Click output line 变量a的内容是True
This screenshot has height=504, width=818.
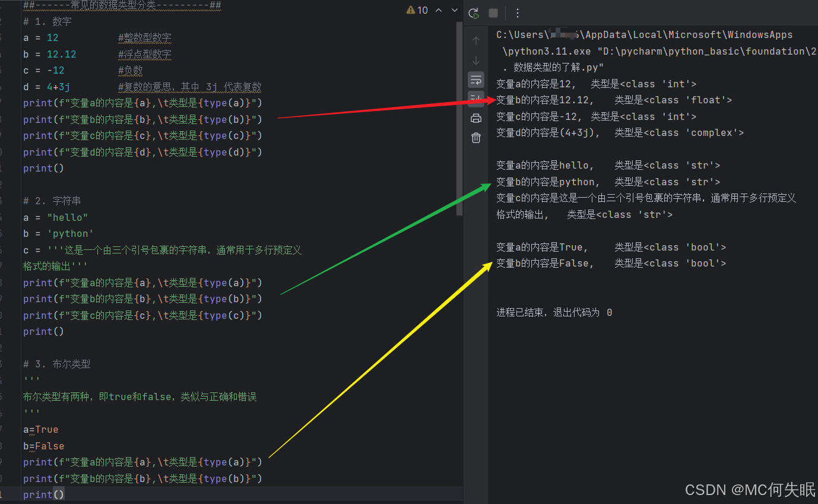611,247
